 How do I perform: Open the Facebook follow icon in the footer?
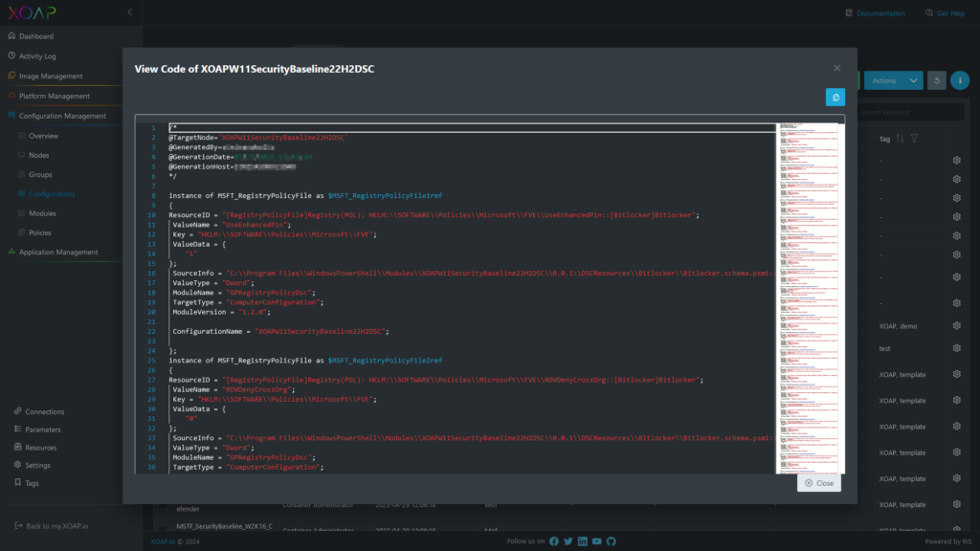pos(554,541)
